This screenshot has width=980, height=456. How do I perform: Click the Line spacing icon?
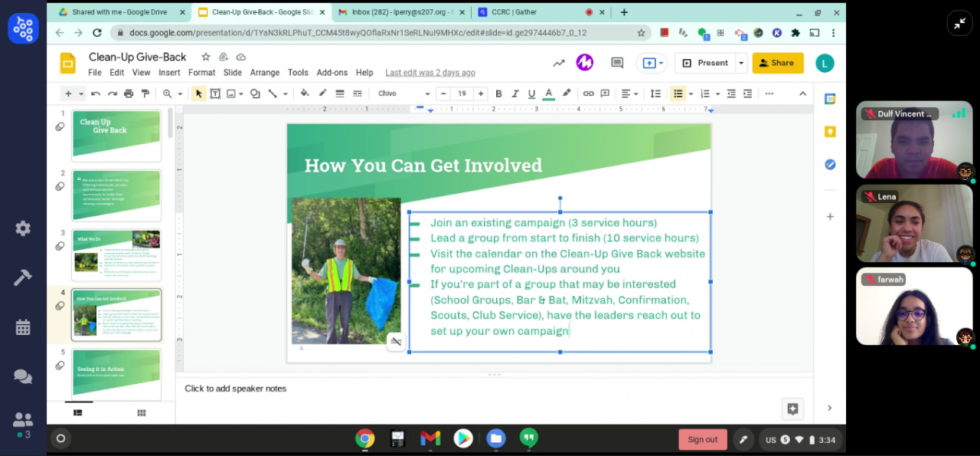point(655,93)
